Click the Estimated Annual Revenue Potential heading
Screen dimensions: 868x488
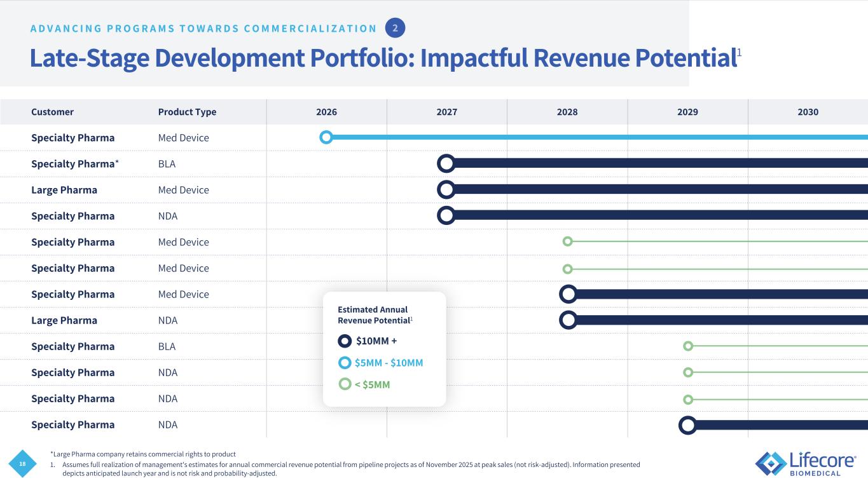(x=375, y=315)
